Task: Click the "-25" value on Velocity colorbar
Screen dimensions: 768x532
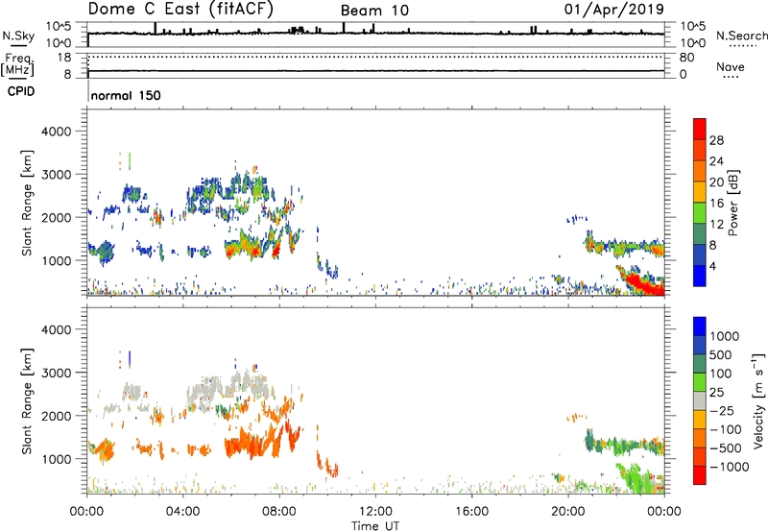Action: point(722,411)
